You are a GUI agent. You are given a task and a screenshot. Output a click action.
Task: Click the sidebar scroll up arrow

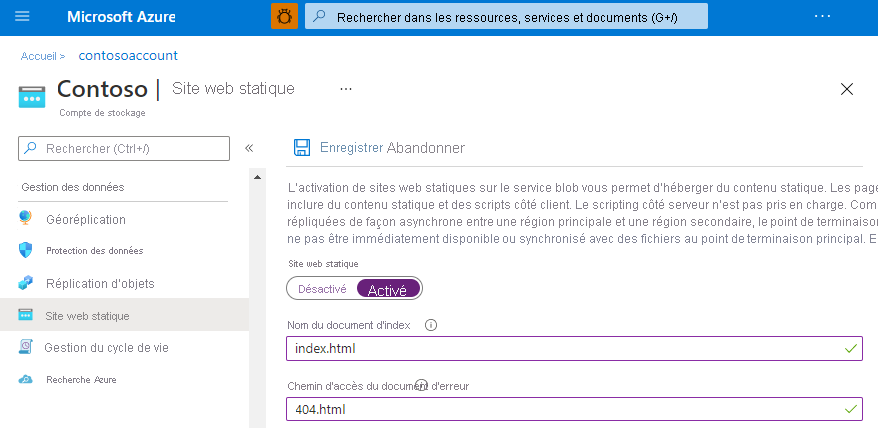tap(257, 177)
